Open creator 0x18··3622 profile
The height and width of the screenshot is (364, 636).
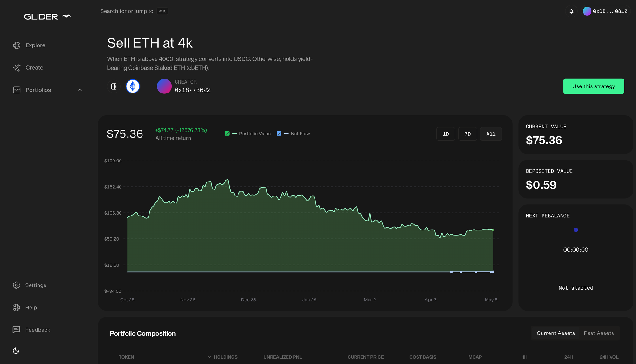coord(192,90)
